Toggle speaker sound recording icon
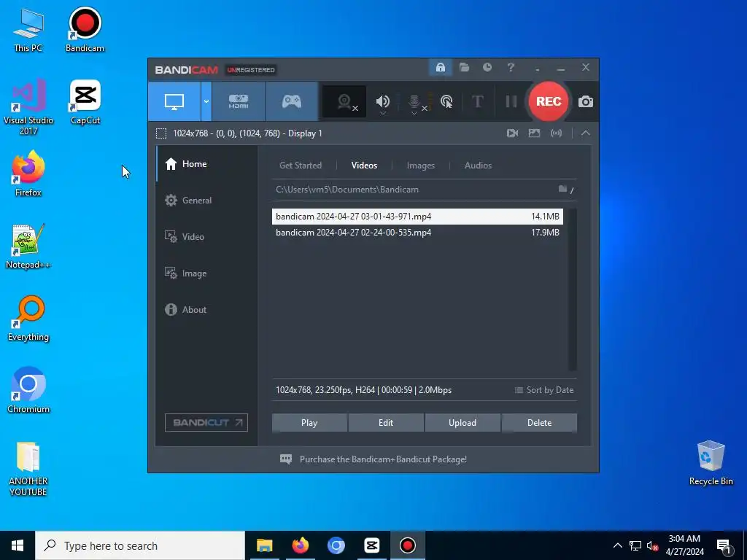This screenshot has width=747, height=560. pos(382,101)
